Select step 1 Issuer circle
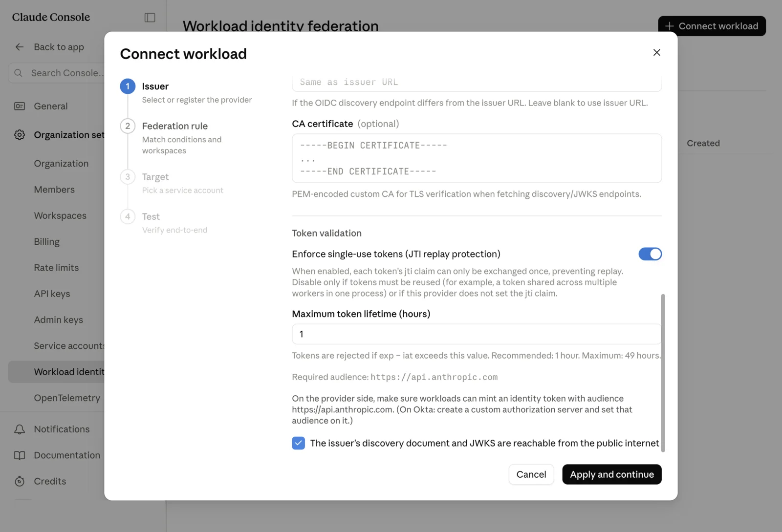Image resolution: width=782 pixels, height=532 pixels. (x=128, y=86)
